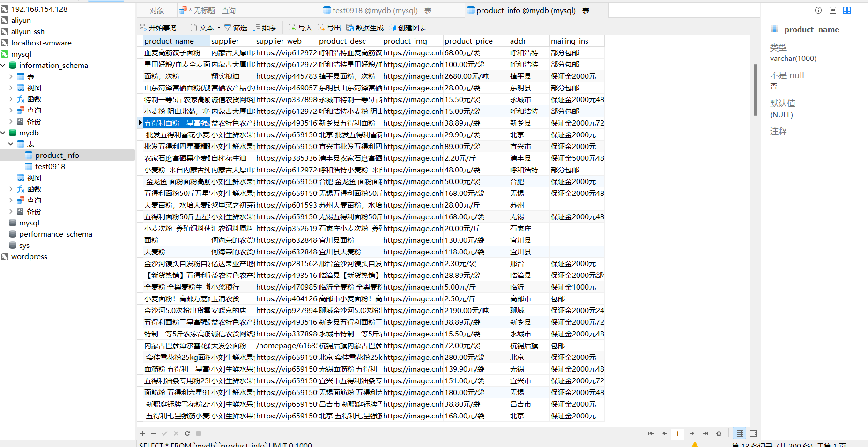The image size is (868, 447).
Task: Switch to grid view
Action: (x=740, y=433)
